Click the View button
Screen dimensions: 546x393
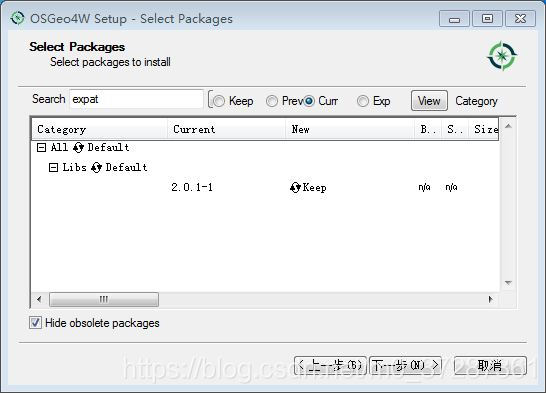tap(429, 101)
